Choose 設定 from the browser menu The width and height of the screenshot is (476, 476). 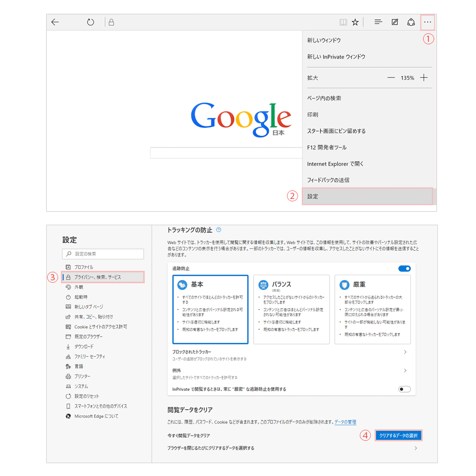tap(367, 197)
